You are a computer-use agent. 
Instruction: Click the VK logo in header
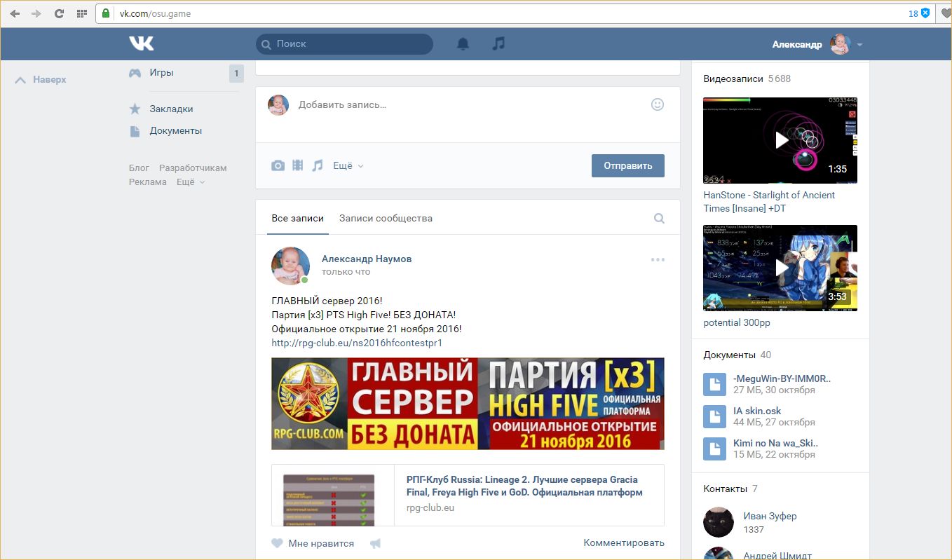(x=141, y=43)
